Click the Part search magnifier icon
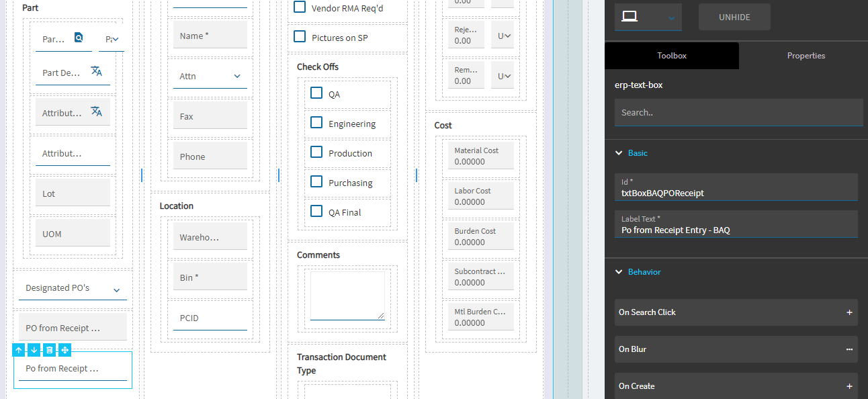The height and width of the screenshot is (399, 868). click(79, 38)
